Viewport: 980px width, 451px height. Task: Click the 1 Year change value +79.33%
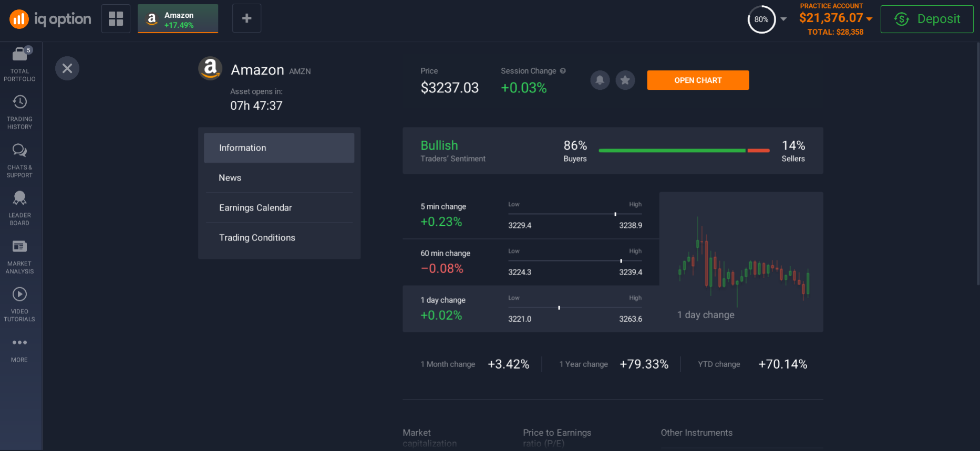pos(644,364)
